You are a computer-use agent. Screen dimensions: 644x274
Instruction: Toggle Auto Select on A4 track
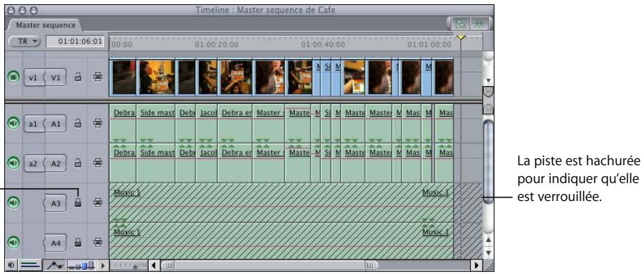click(97, 243)
